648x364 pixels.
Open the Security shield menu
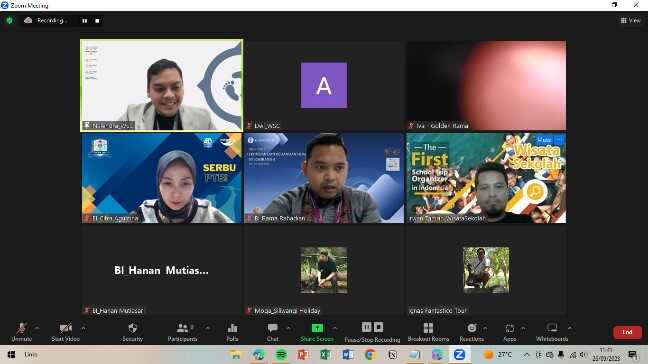coord(133,332)
